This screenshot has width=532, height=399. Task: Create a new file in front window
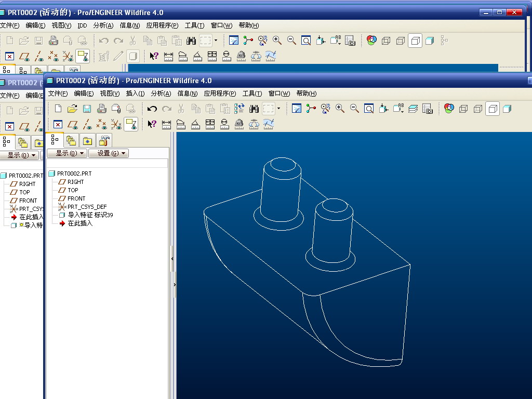click(58, 109)
